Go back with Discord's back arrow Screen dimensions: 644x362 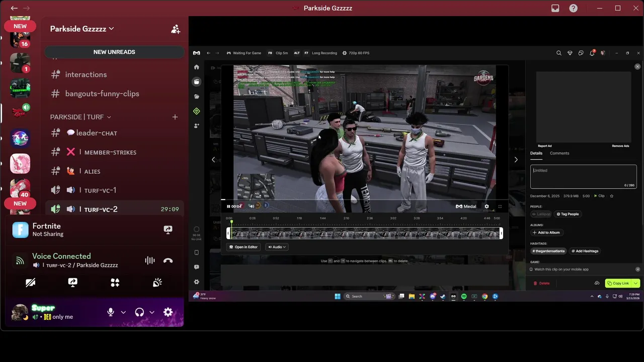[x=14, y=8]
